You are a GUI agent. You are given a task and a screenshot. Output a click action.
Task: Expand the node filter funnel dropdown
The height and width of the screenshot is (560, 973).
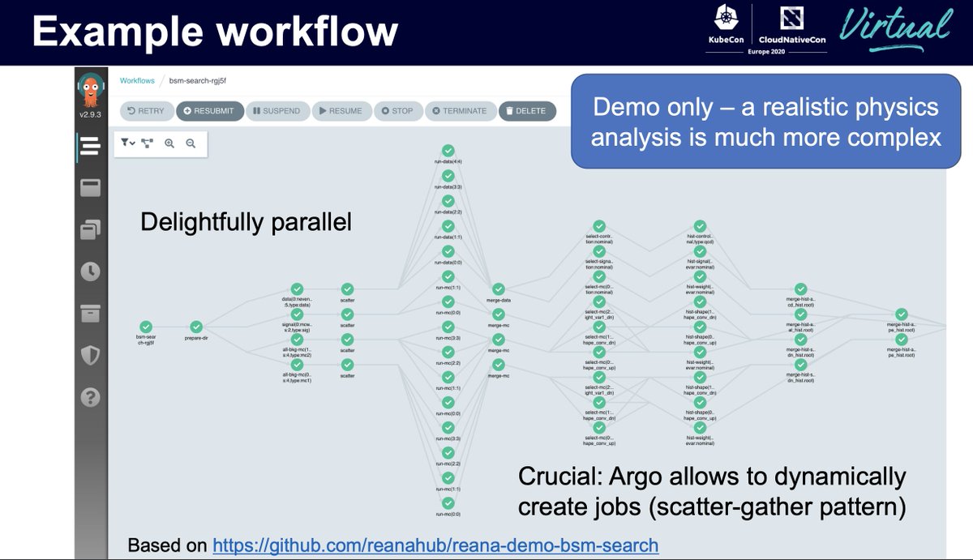(128, 143)
